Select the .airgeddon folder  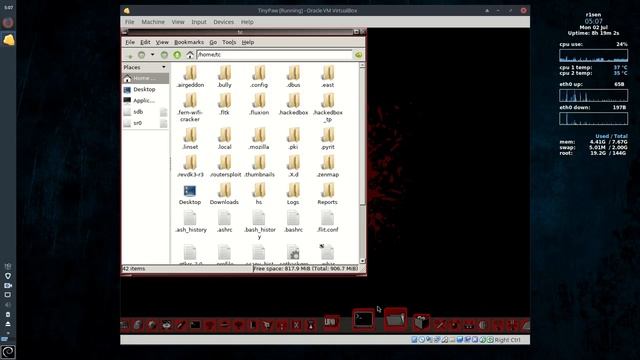click(190, 77)
